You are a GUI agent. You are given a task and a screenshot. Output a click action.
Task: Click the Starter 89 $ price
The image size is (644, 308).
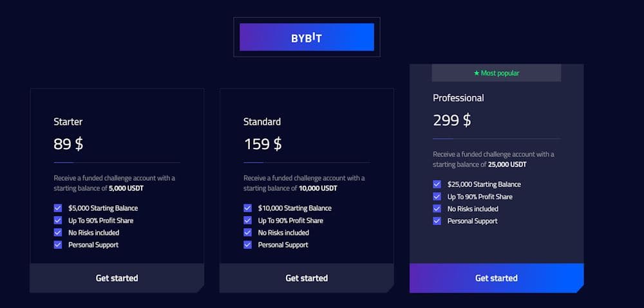coord(68,144)
